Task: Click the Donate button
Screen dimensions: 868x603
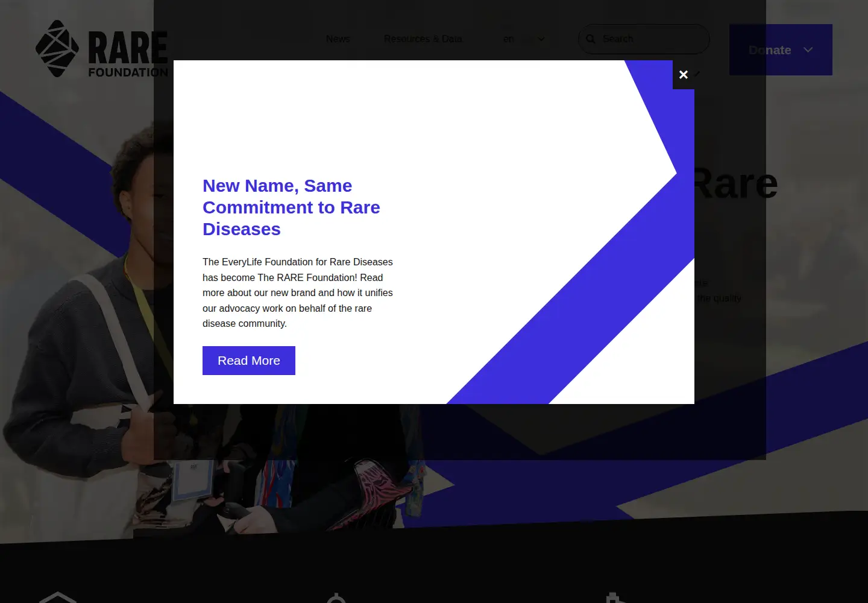Action: click(781, 50)
